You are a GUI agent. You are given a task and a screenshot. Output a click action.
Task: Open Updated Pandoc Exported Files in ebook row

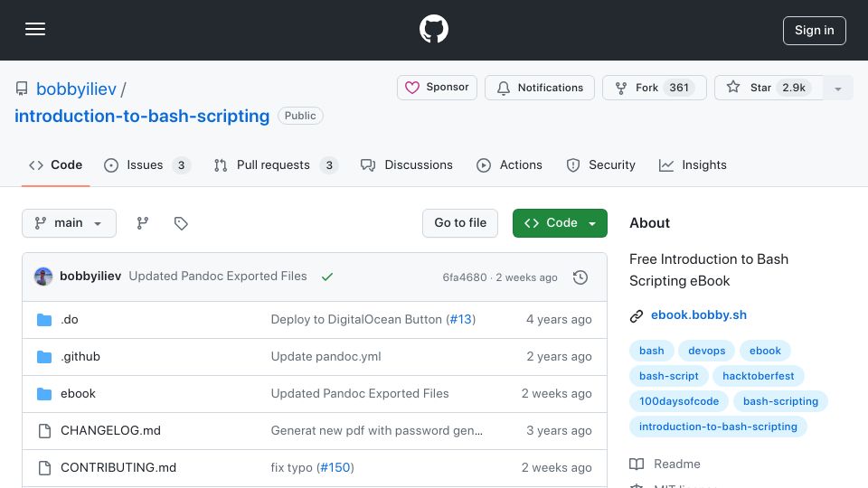coord(360,393)
